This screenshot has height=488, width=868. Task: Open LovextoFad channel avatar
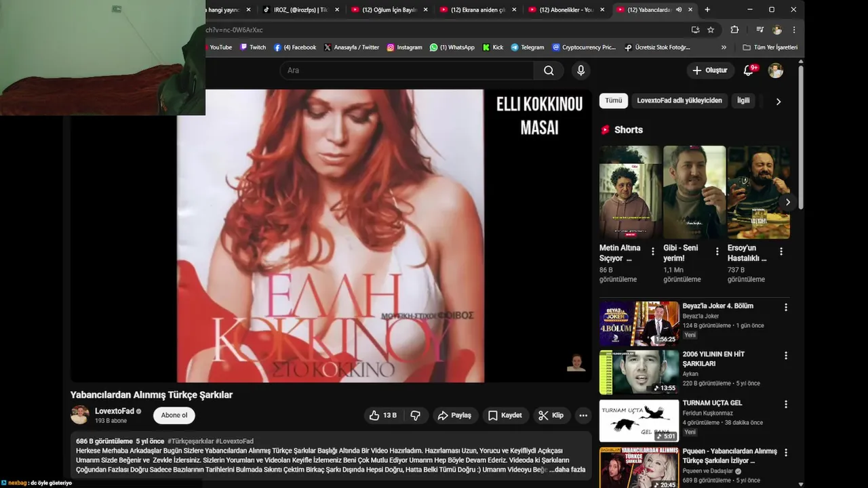[80, 415]
